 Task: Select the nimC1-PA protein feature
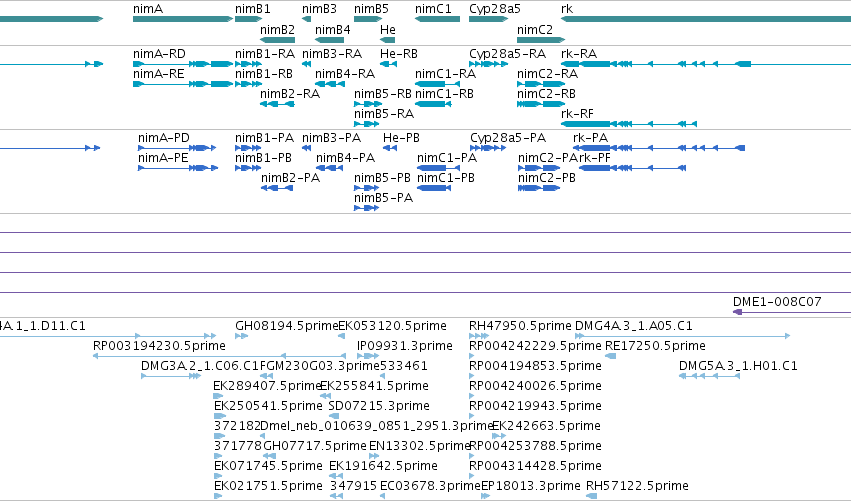439,168
